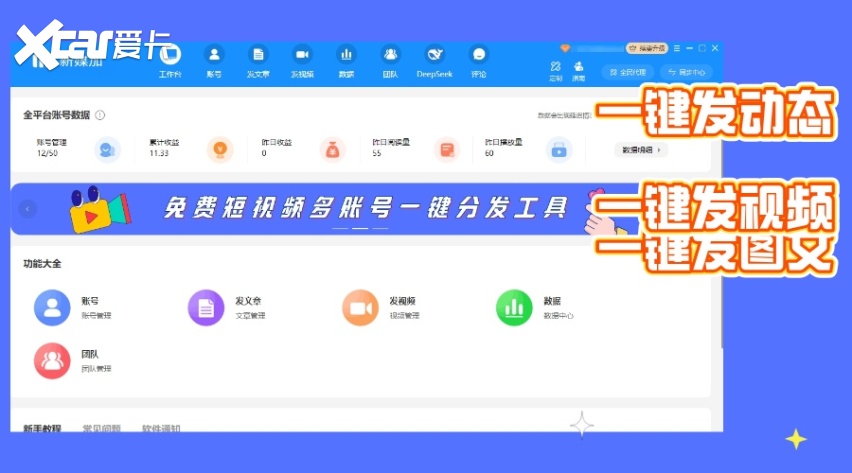Click the toolbar icon between 定制 and 全民代理
The image size is (852, 473).
pyautogui.click(x=579, y=66)
